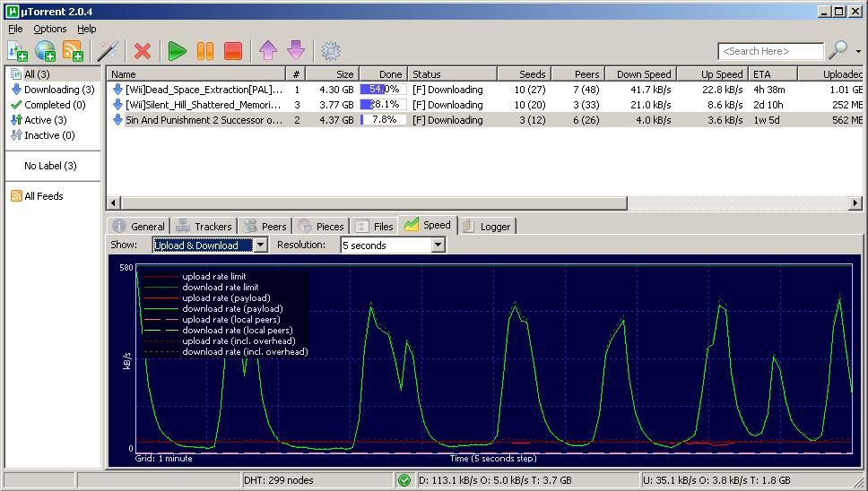Switch to the Pieces tab

(321, 226)
